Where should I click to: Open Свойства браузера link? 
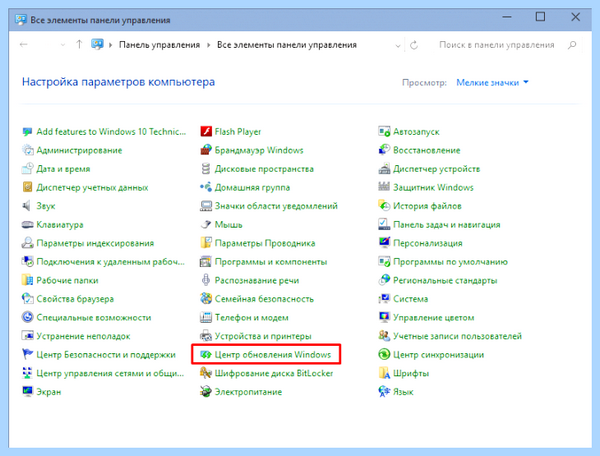75,299
